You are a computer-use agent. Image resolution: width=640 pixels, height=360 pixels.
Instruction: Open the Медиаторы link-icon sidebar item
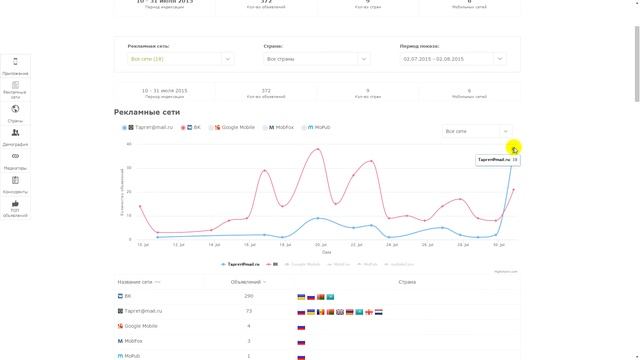tap(15, 161)
